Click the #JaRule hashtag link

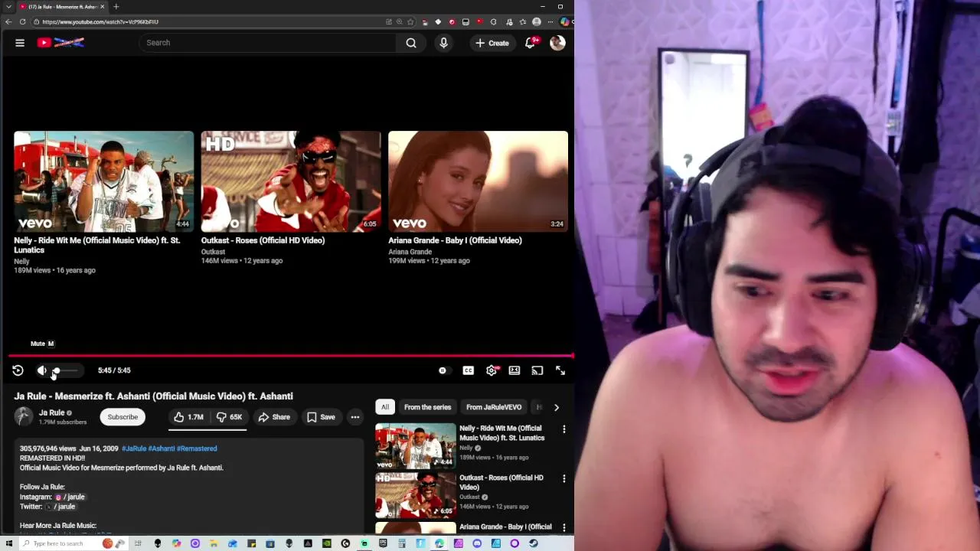tap(133, 448)
